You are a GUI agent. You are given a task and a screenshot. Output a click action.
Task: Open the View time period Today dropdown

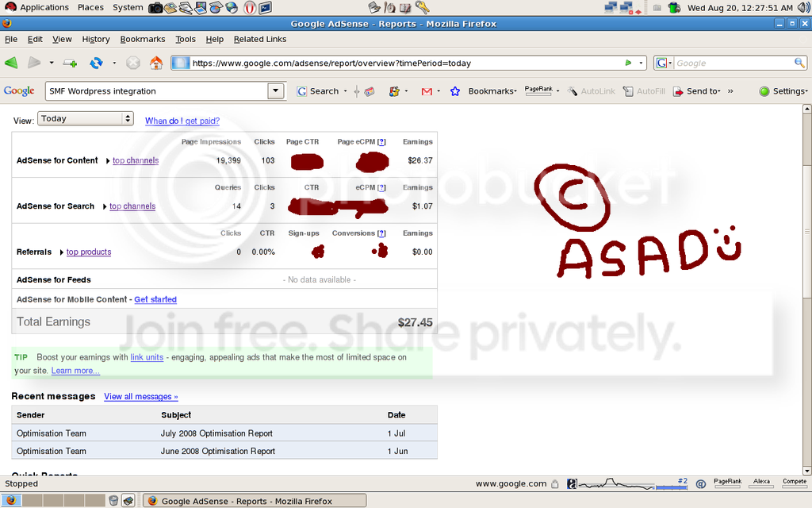tap(86, 119)
